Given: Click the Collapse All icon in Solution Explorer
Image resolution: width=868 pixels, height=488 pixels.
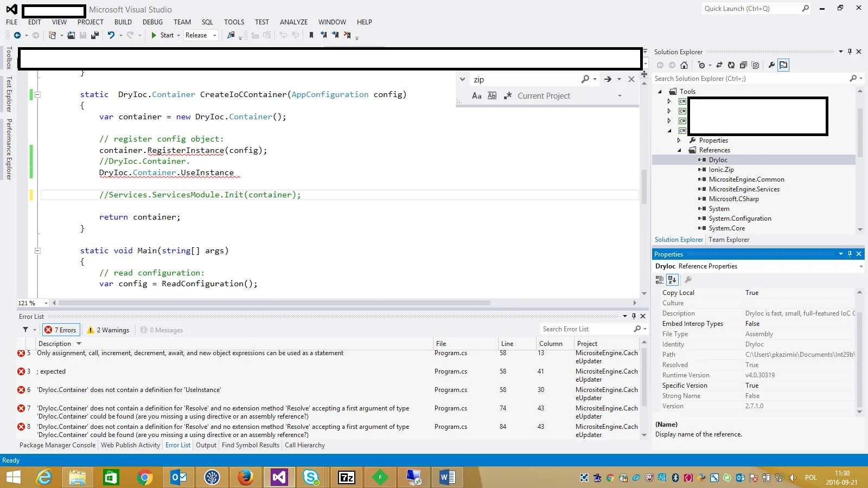Looking at the screenshot, I should [743, 65].
